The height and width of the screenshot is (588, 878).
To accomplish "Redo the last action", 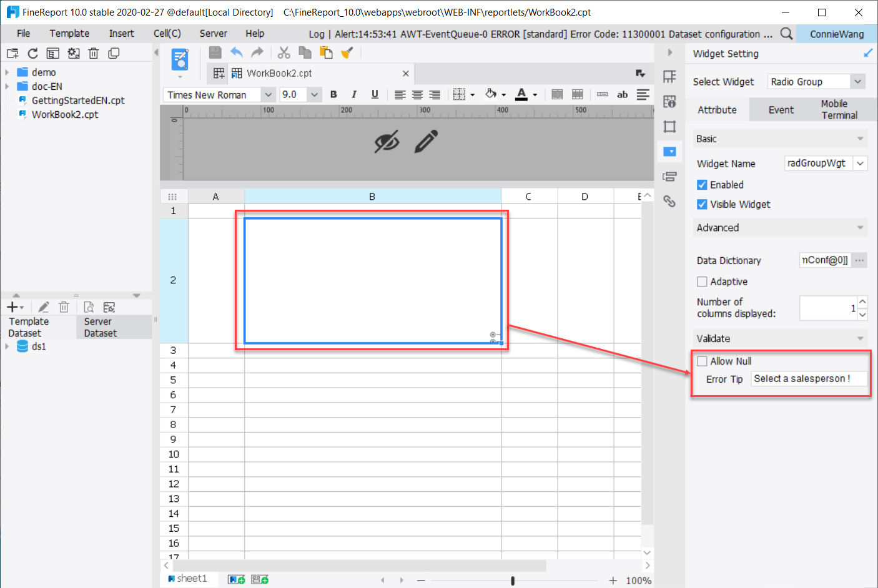I will (x=257, y=52).
